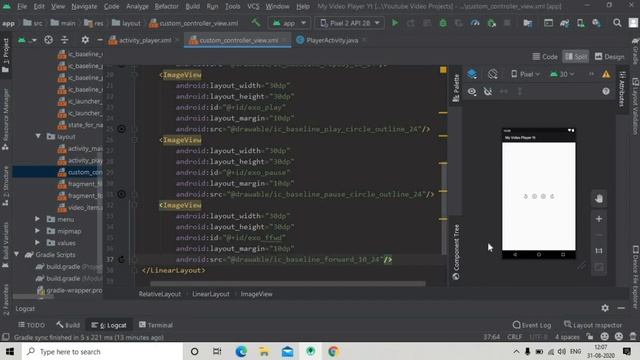Click gutter drawable icon for exo_play line
Image resolution: width=640 pixels, height=360 pixels.
121,129
